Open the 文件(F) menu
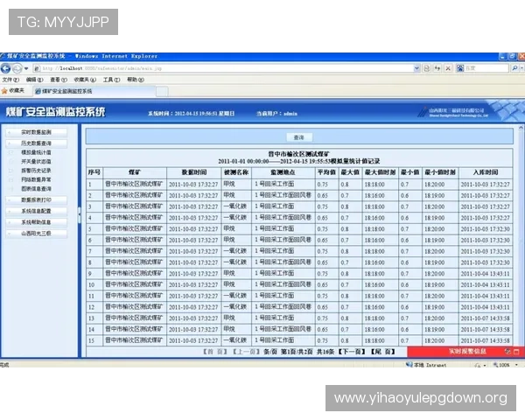The width and height of the screenshot is (525, 420). coord(10,80)
